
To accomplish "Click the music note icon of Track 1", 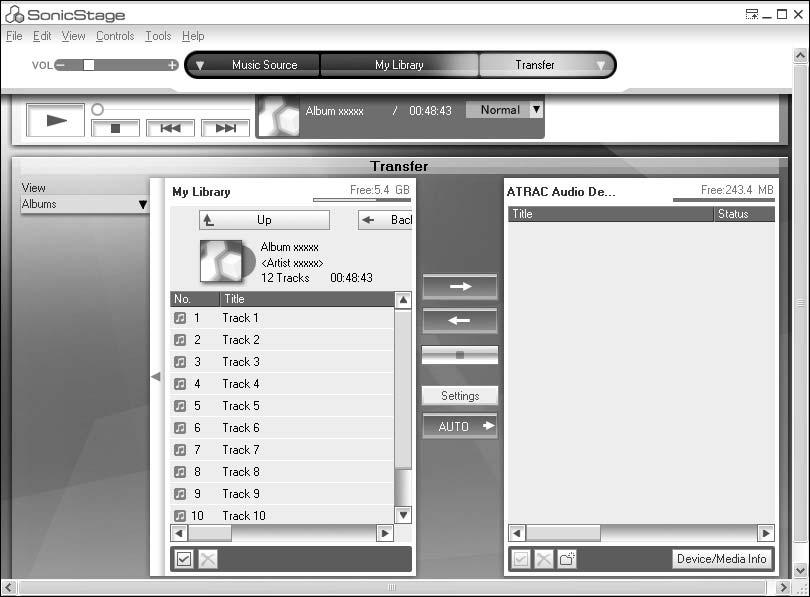I will point(180,318).
